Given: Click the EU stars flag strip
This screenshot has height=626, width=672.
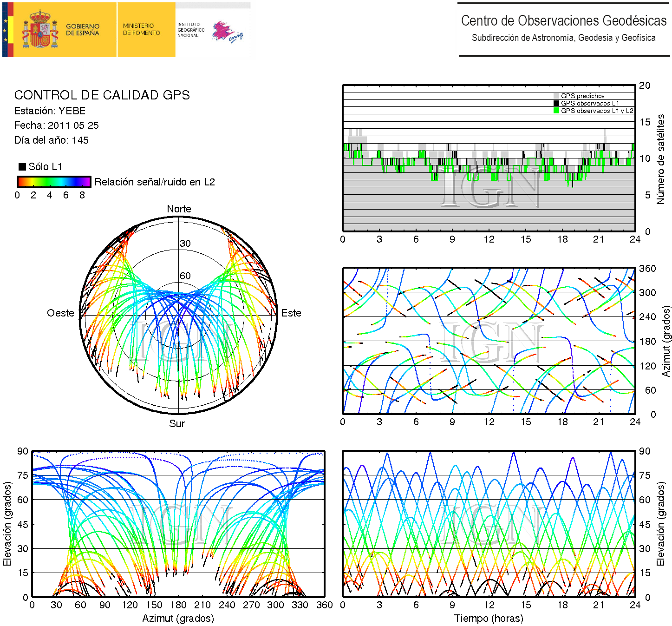Looking at the screenshot, I should tap(6, 30).
